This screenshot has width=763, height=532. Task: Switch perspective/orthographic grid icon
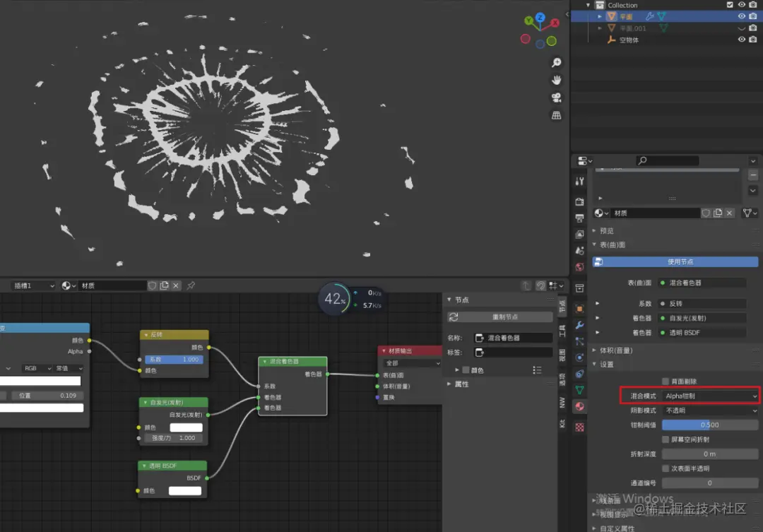556,115
